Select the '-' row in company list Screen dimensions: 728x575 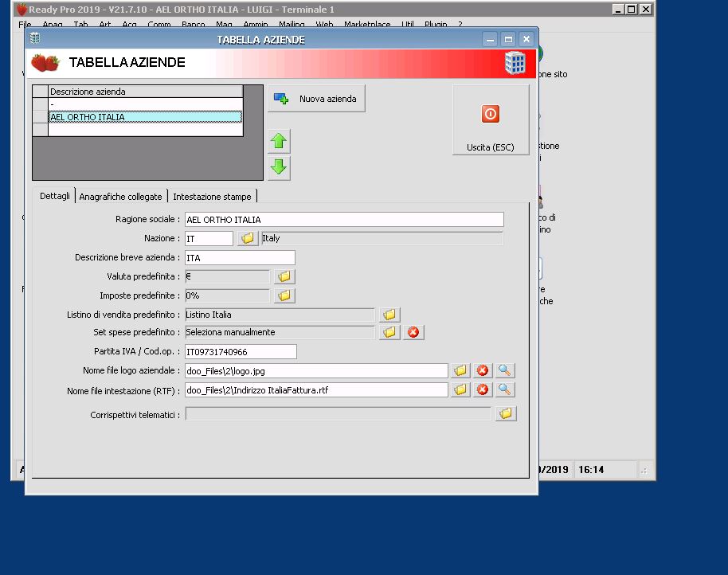click(x=145, y=104)
